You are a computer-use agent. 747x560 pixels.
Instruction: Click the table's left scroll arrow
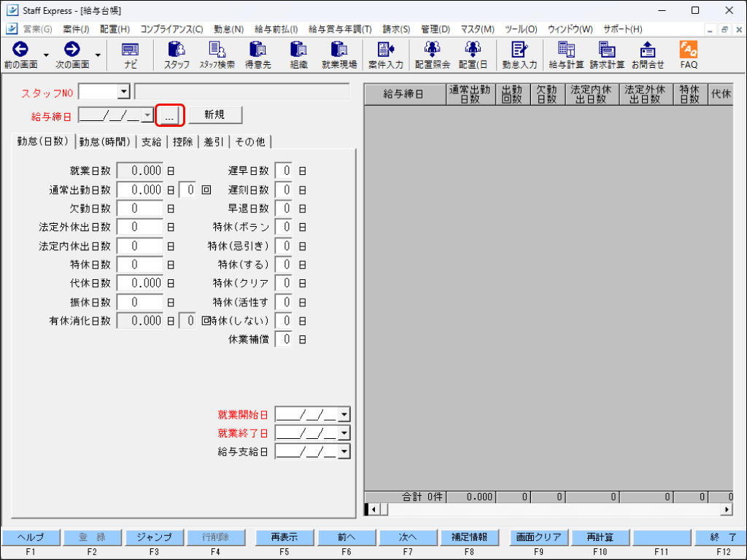pos(374,510)
